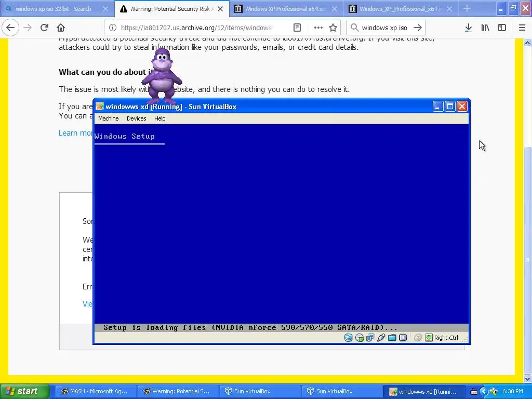Close the last Windows_XP_Professional_x64 tab
This screenshot has height=399, width=532.
click(449, 9)
